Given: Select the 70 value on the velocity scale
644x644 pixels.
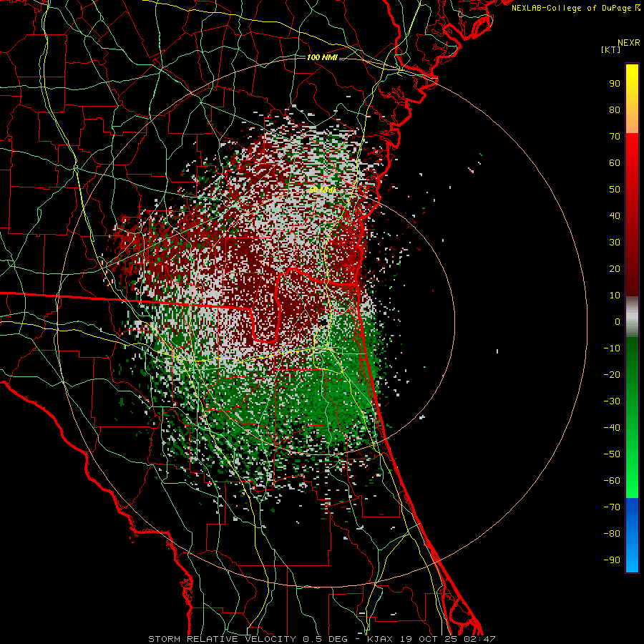Looking at the screenshot, I should (615, 137).
